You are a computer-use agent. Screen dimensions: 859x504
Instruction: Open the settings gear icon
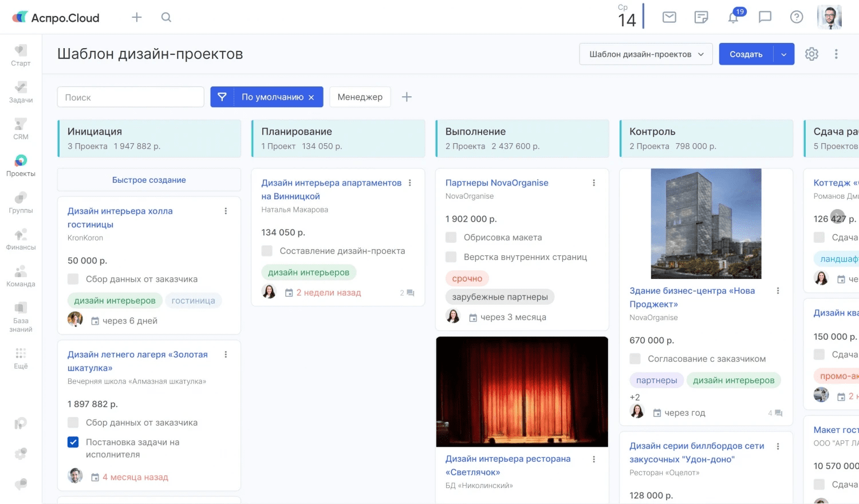tap(811, 54)
